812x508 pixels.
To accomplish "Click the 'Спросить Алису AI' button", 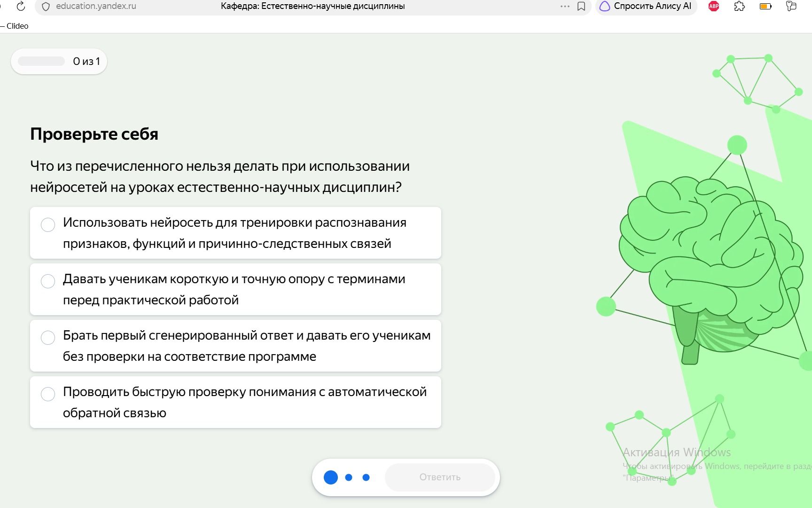I will 646,7.
